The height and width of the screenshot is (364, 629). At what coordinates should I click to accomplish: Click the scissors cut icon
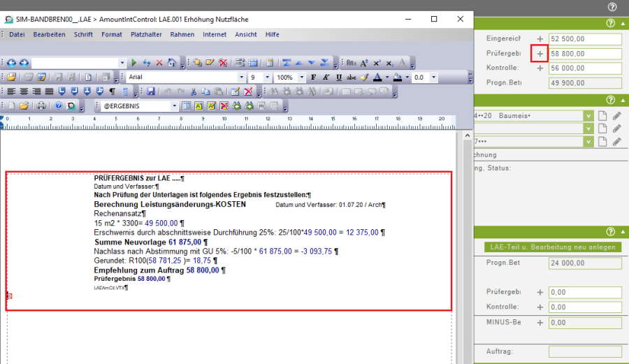click(x=194, y=92)
